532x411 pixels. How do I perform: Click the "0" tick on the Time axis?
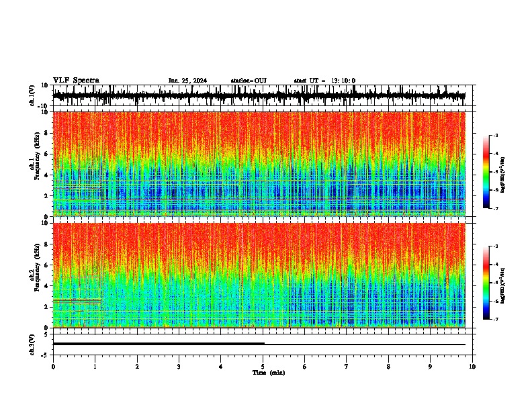[x=53, y=367]
